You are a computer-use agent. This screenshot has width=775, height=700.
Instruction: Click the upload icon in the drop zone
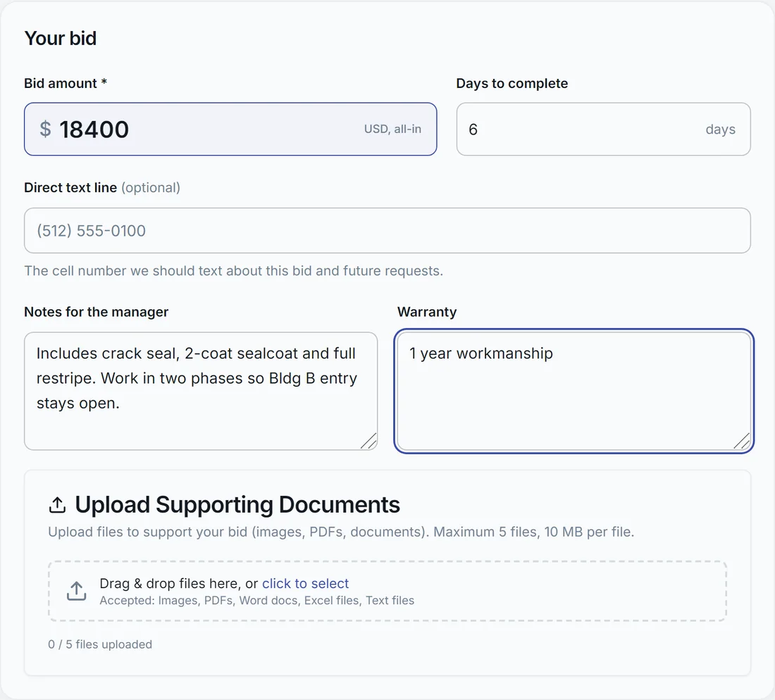pyautogui.click(x=77, y=592)
